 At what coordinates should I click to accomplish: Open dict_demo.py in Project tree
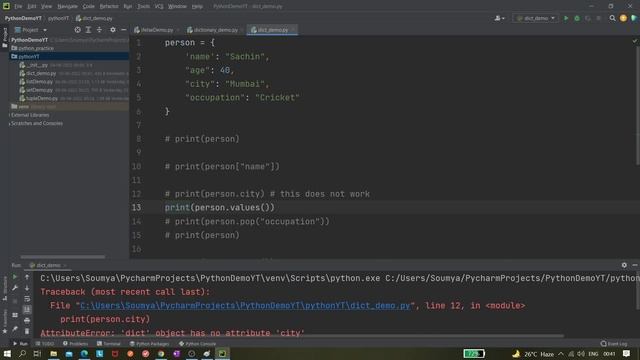41,73
